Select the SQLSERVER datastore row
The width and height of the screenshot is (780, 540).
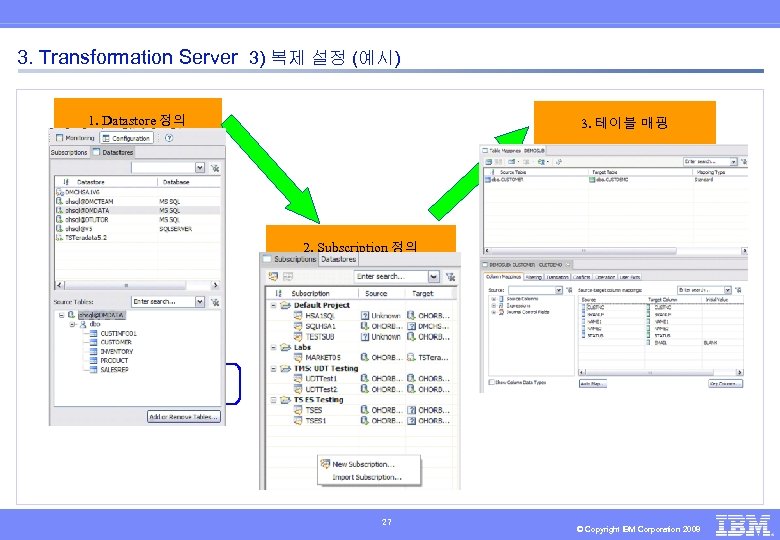click(x=137, y=229)
